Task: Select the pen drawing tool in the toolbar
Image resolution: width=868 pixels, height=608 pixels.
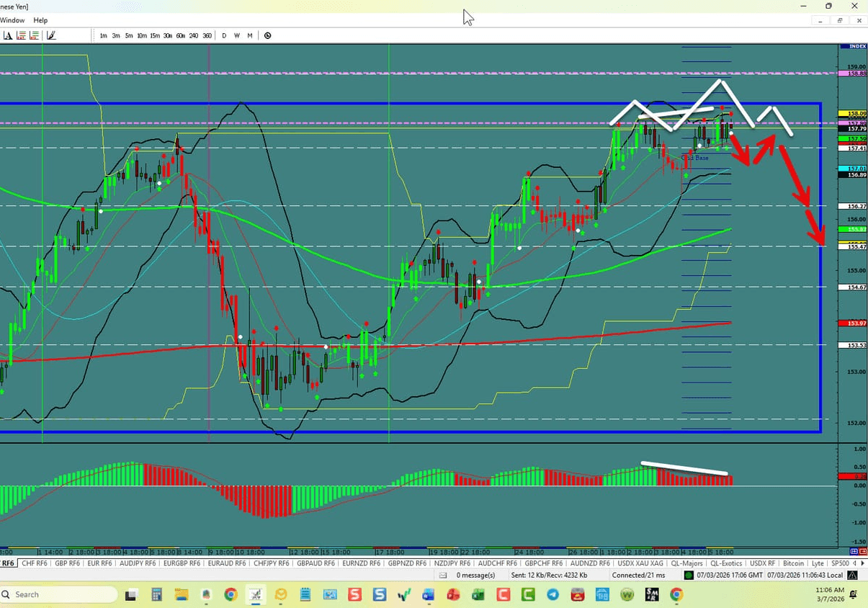Action: point(50,35)
